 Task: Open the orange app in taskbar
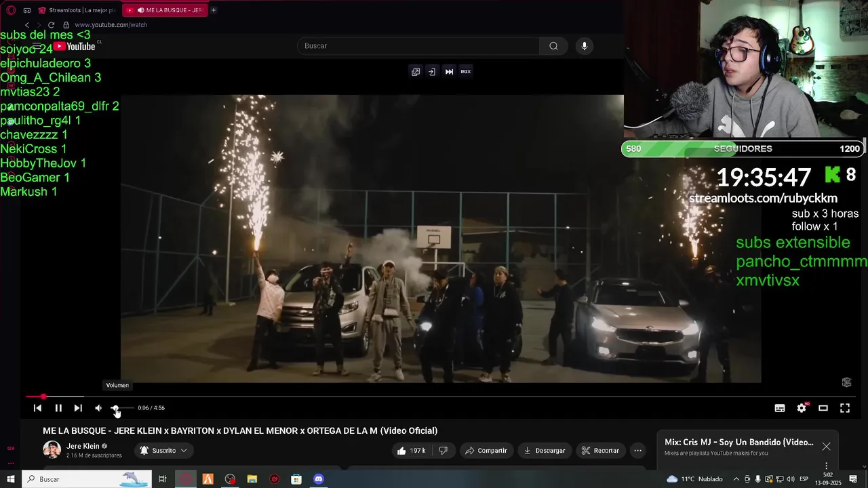pyautogui.click(x=208, y=479)
